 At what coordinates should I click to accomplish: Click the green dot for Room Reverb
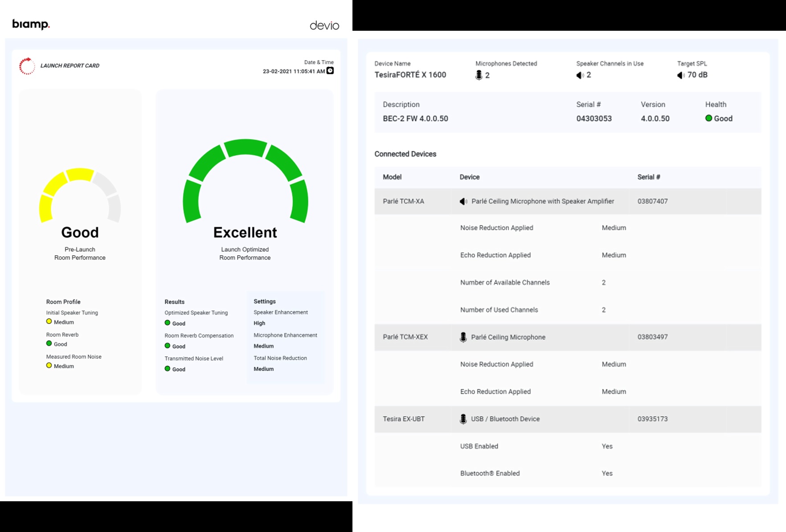[49, 343]
